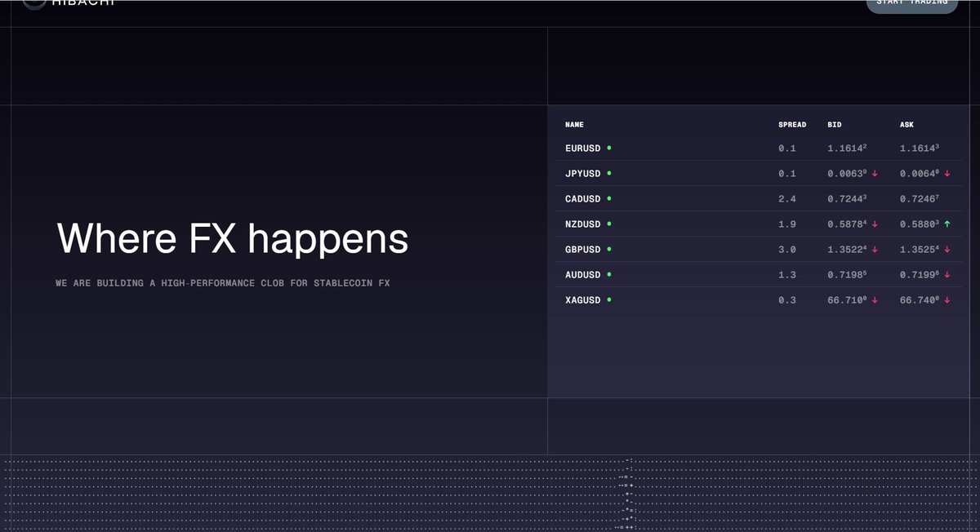Click the red down arrow on XAGUSD ask
Image resolution: width=980 pixels, height=532 pixels.
[x=947, y=300]
